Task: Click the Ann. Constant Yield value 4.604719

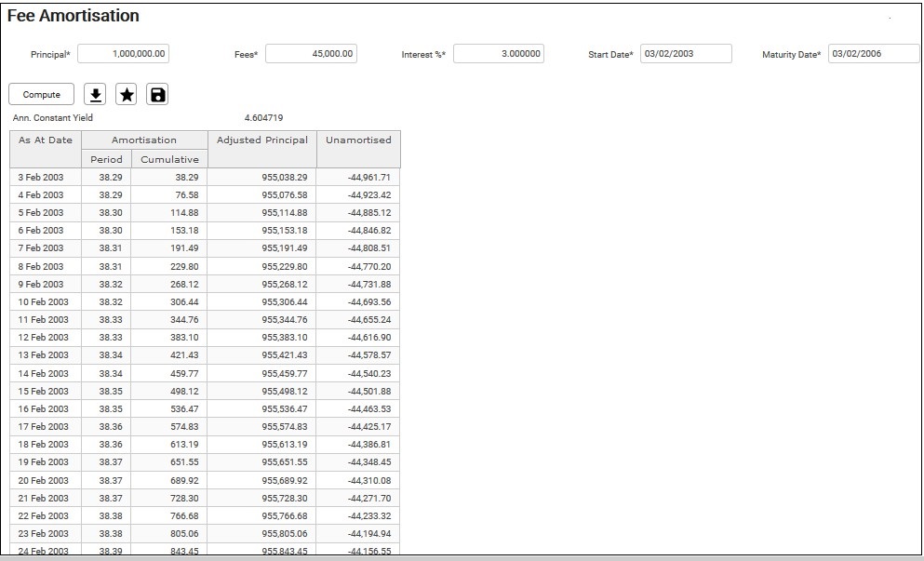Action: pyautogui.click(x=263, y=118)
